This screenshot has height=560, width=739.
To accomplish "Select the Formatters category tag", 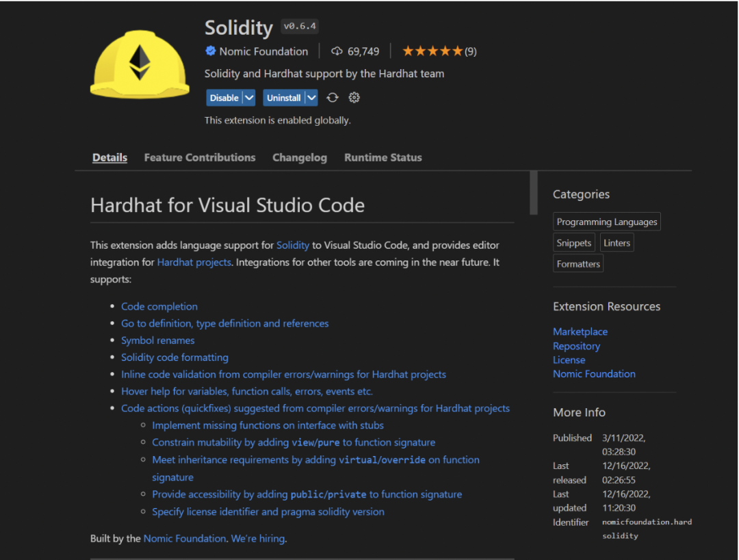I will point(578,264).
